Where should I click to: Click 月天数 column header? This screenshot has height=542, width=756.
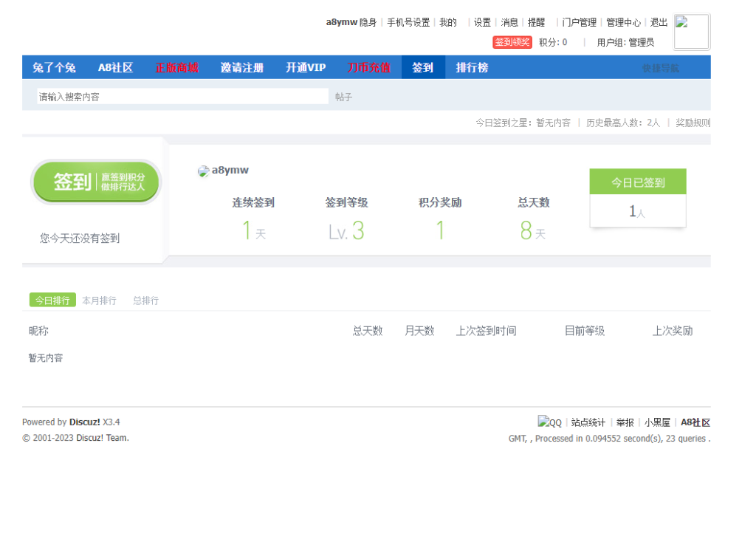419,331
